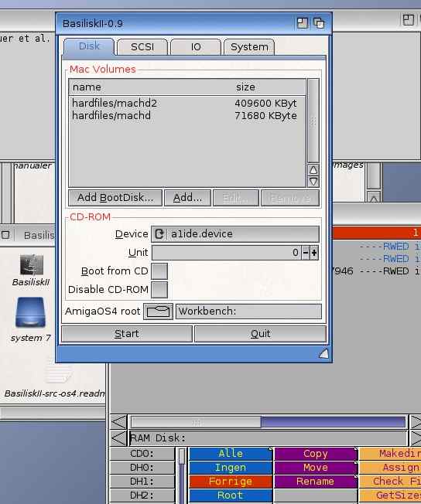Image resolution: width=421 pixels, height=504 pixels.
Task: Click the Mac Volumes list scrollbar track
Action: point(313,121)
